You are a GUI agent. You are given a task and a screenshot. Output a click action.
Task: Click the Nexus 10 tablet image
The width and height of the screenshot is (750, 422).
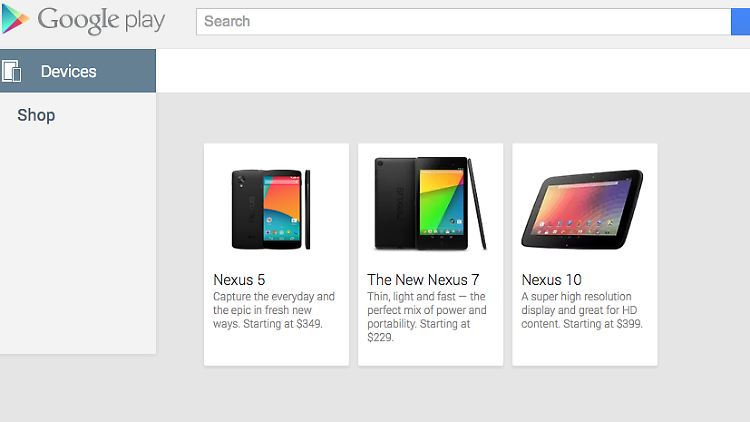[583, 210]
